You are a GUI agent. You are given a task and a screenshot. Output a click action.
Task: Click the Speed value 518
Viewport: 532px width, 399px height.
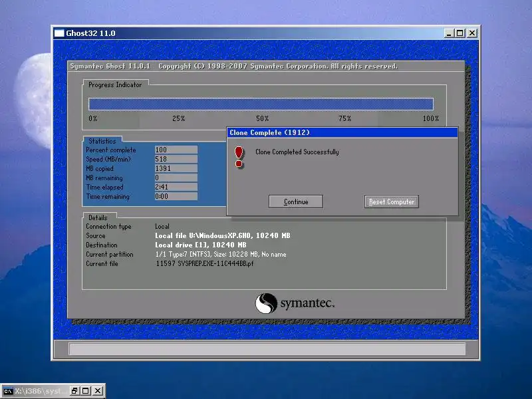click(x=176, y=159)
